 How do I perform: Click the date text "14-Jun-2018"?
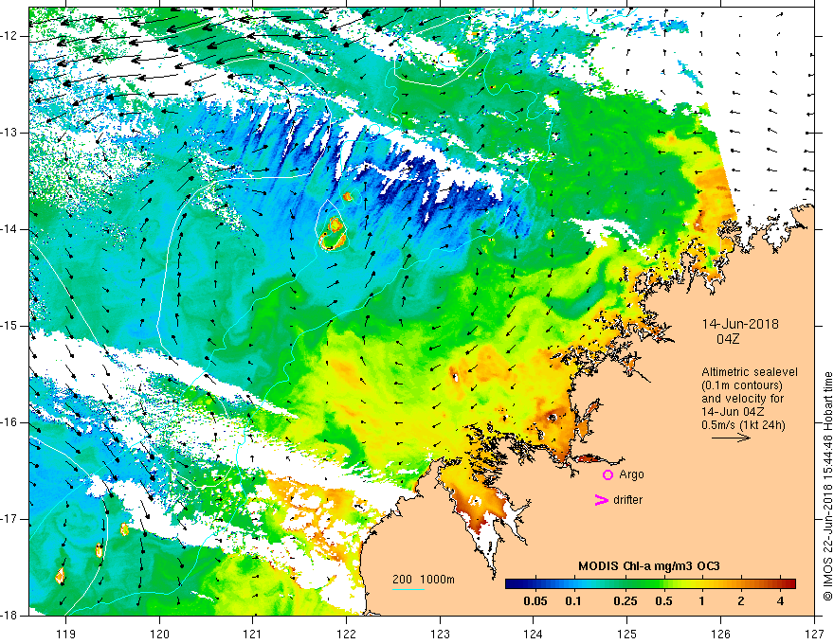coord(740,324)
